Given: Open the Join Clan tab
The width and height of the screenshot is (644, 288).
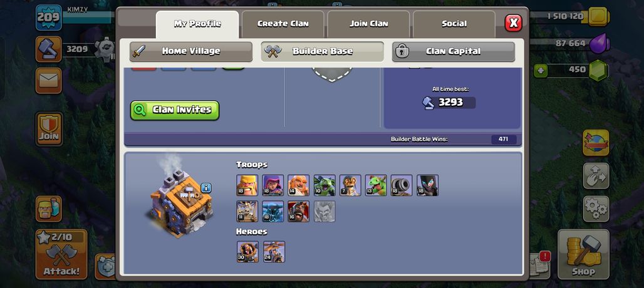Looking at the screenshot, I should click(369, 24).
